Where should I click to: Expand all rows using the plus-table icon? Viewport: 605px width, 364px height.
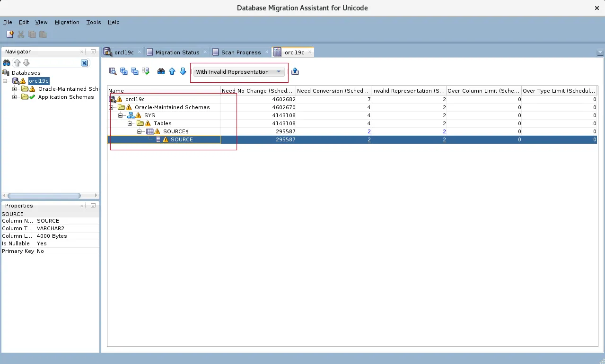point(123,71)
